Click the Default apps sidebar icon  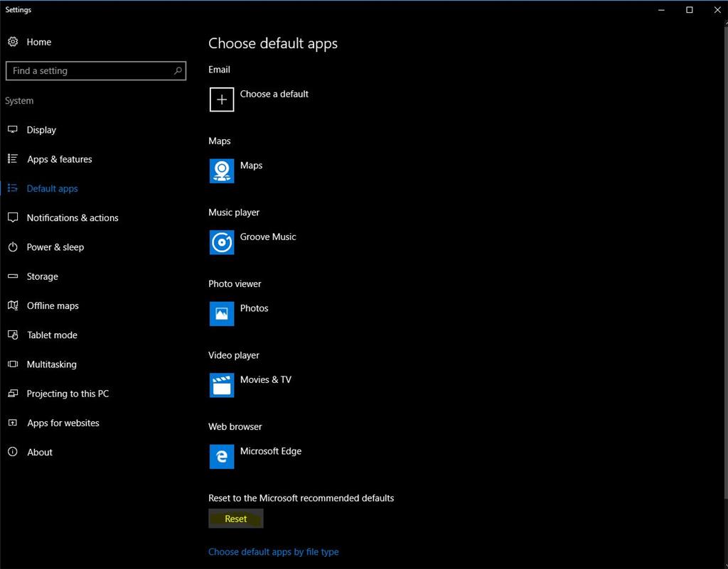click(x=13, y=188)
